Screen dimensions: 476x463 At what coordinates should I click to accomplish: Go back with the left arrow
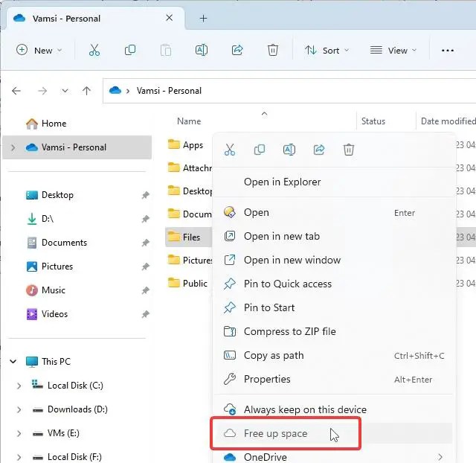click(x=16, y=91)
